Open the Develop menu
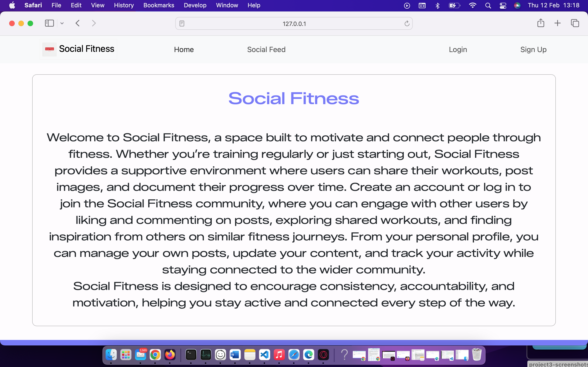 click(x=195, y=5)
